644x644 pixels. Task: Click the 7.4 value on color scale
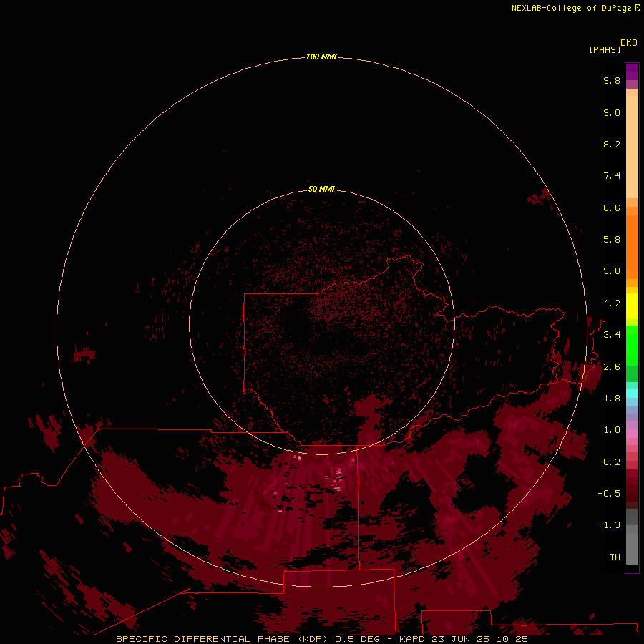[x=612, y=176]
